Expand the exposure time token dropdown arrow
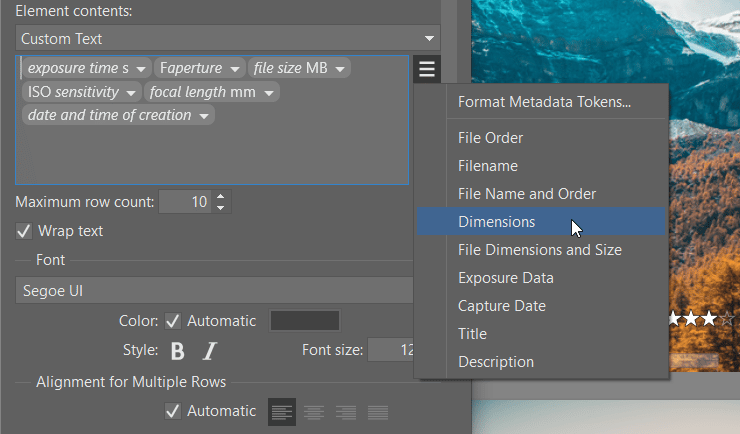 click(142, 69)
